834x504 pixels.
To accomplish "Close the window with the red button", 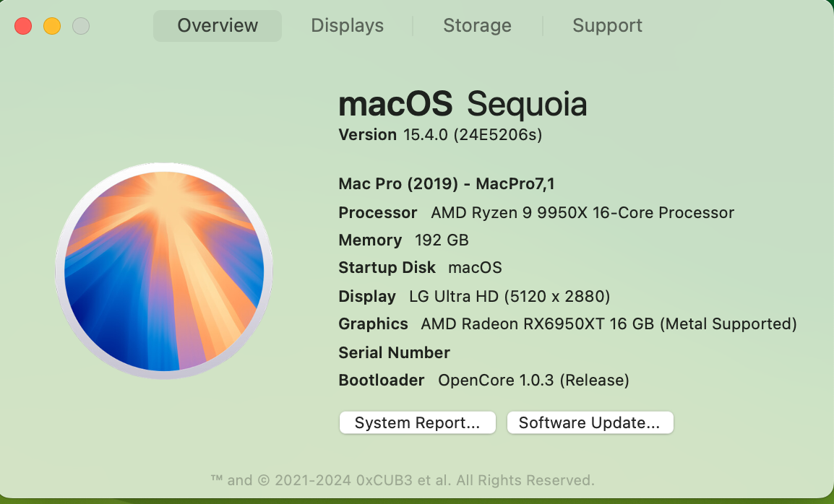I will (23, 27).
